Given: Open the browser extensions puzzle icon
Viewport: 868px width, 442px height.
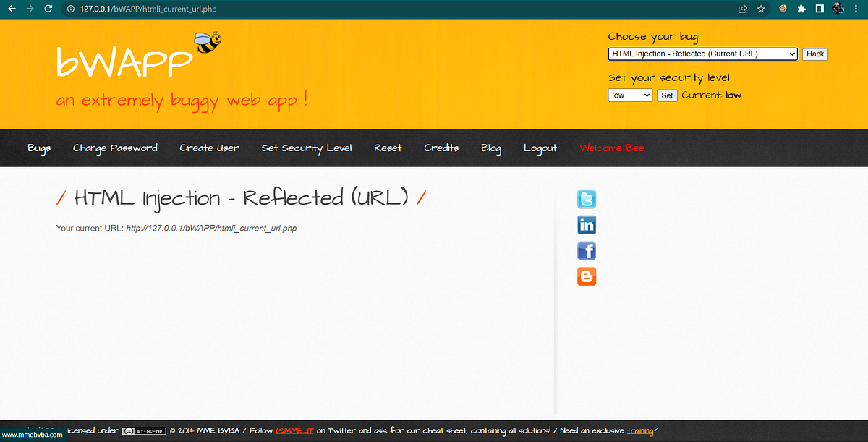Looking at the screenshot, I should [x=801, y=9].
